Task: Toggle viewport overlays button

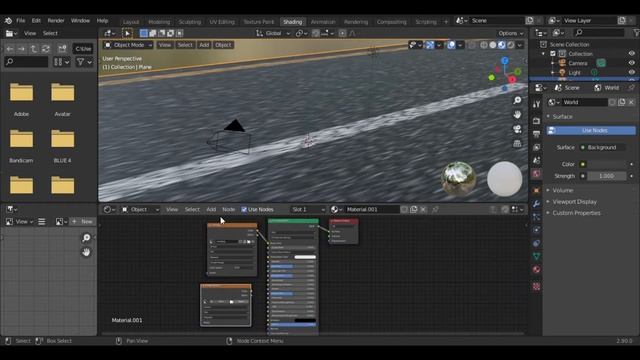Action: tap(451, 45)
